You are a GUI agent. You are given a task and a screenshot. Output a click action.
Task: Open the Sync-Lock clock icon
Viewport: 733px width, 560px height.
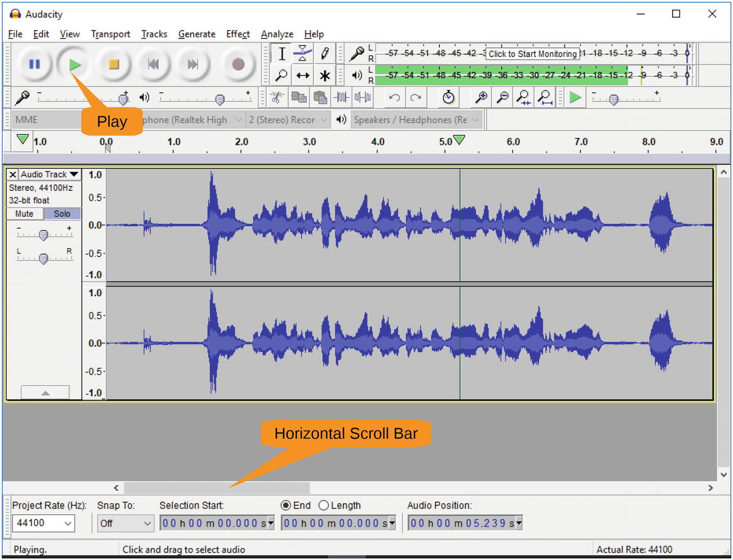point(448,97)
